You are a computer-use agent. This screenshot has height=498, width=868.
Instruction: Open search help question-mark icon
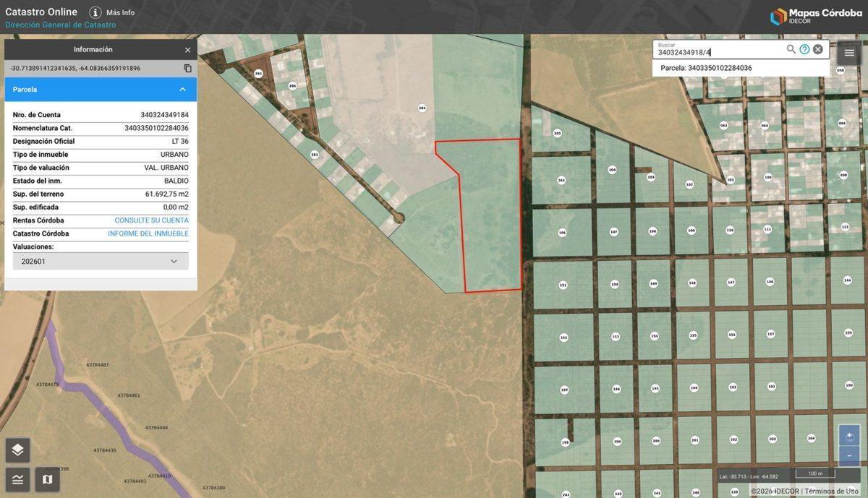[804, 49]
